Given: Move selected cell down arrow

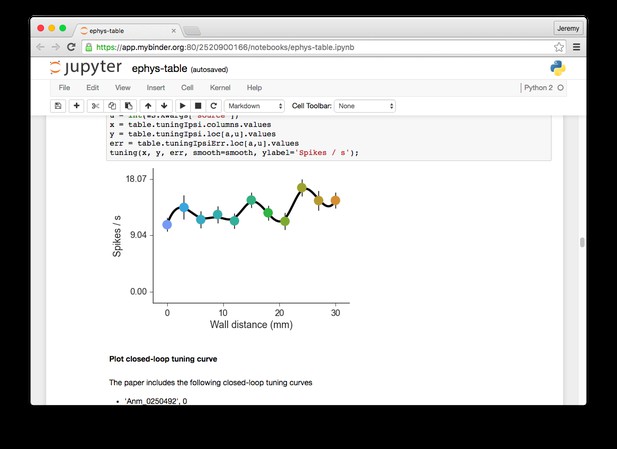Looking at the screenshot, I should click(164, 106).
